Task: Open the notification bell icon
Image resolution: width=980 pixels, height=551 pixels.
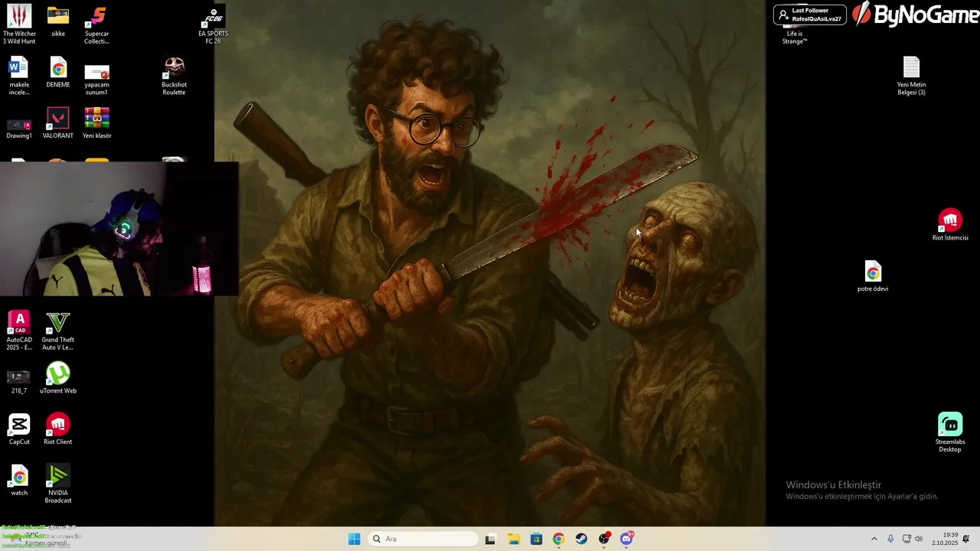Action: coord(966,539)
